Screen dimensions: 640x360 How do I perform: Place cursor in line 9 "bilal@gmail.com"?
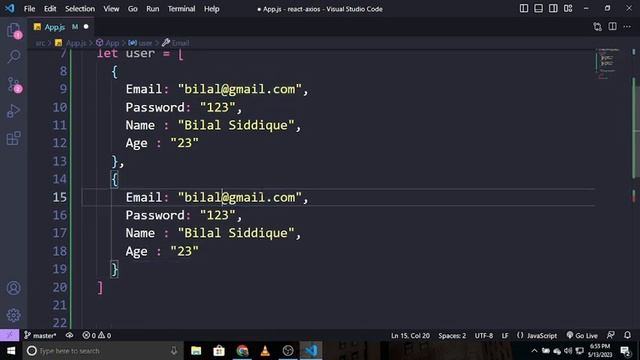coord(240,89)
